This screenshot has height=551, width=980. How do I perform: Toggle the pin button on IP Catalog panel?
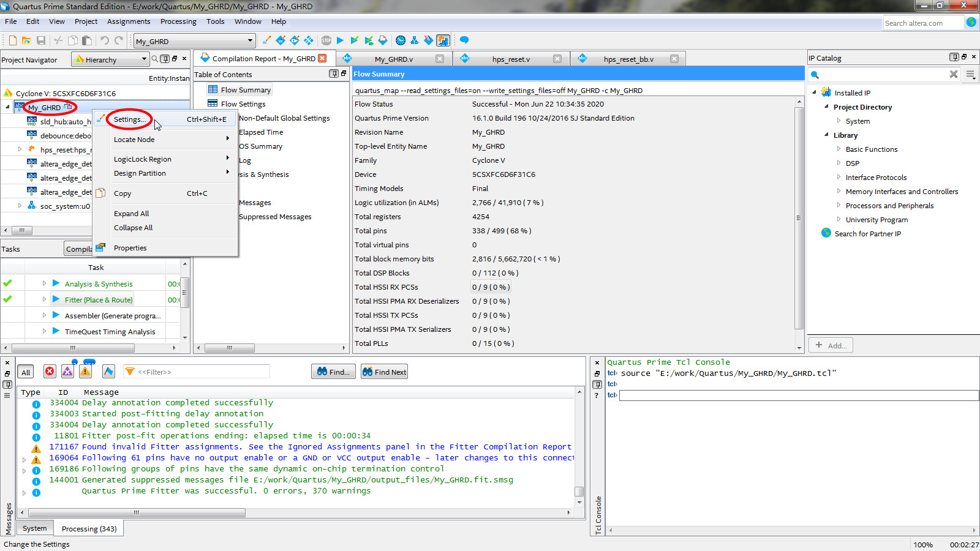pyautogui.click(x=954, y=57)
